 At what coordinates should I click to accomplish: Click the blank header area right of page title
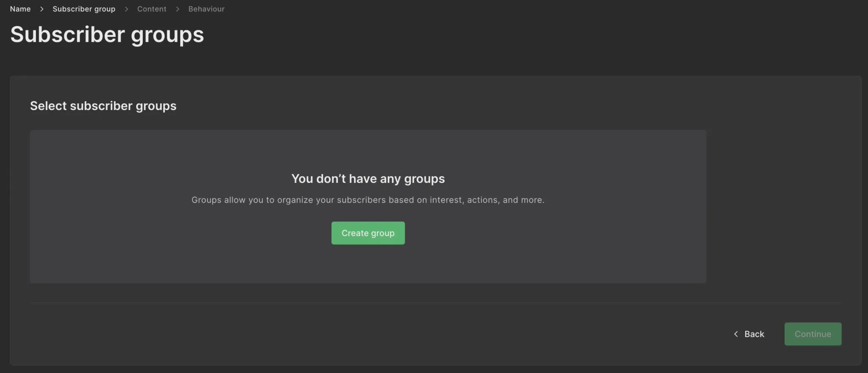509,34
